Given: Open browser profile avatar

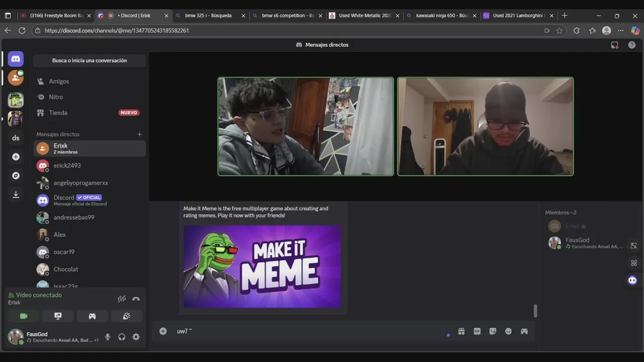Looking at the screenshot, I should (x=607, y=31).
